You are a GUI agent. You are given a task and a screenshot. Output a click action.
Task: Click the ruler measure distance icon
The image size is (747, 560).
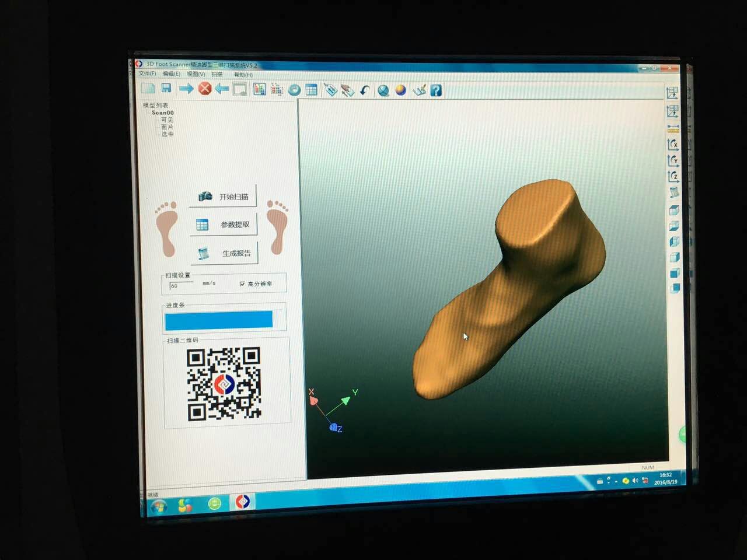click(673, 128)
